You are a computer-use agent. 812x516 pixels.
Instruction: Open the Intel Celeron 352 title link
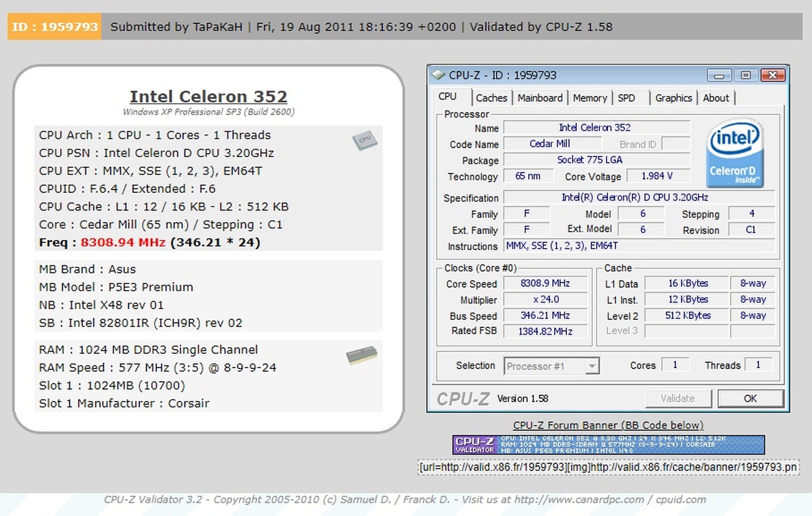coord(209,97)
